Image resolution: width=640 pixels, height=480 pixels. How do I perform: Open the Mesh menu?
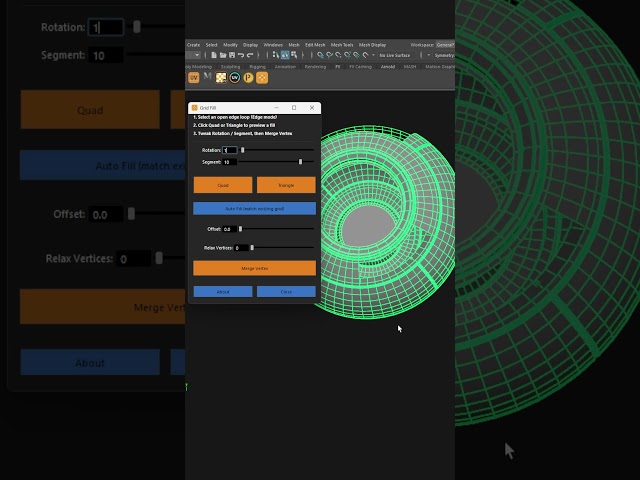click(294, 45)
